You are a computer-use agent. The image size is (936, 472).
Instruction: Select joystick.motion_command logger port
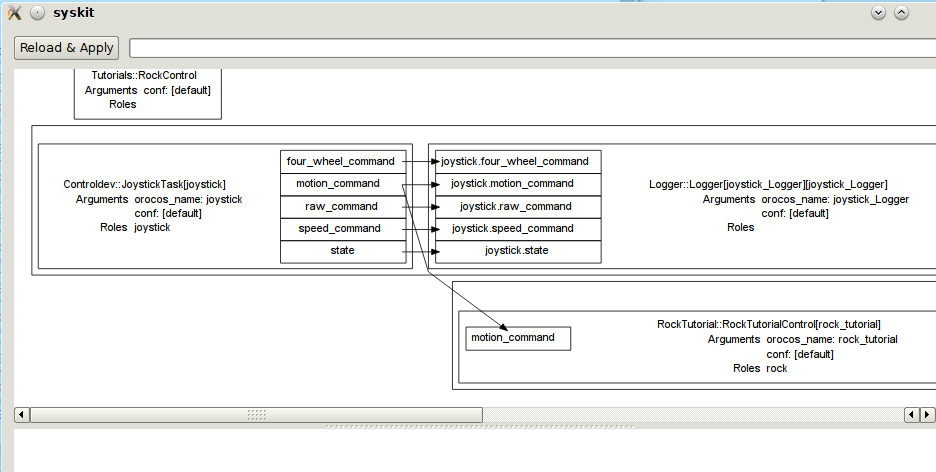click(518, 184)
